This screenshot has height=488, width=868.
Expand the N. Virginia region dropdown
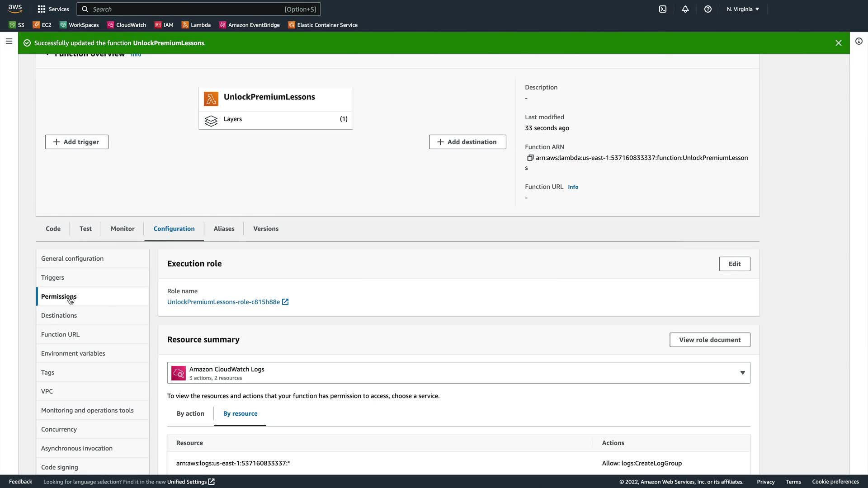(x=743, y=9)
